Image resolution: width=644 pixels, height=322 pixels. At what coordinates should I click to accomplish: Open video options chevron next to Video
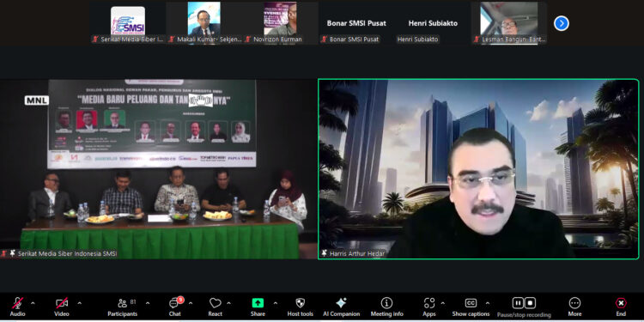click(79, 303)
